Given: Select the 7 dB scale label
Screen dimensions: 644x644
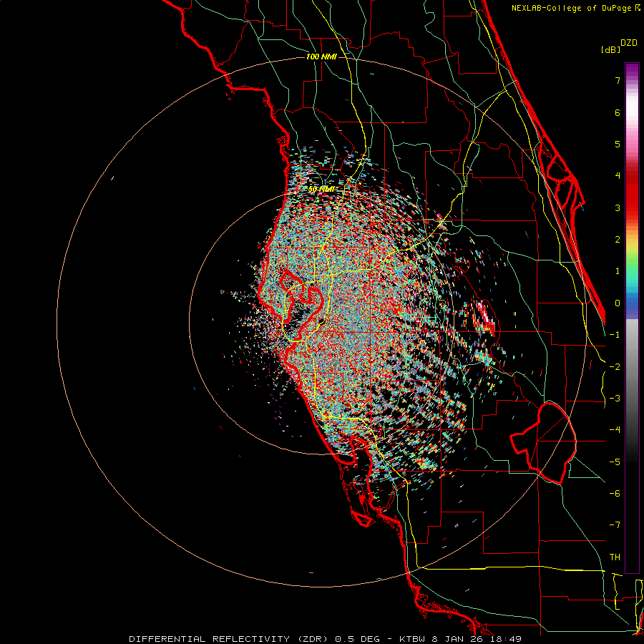Looking at the screenshot, I should click(x=618, y=80).
